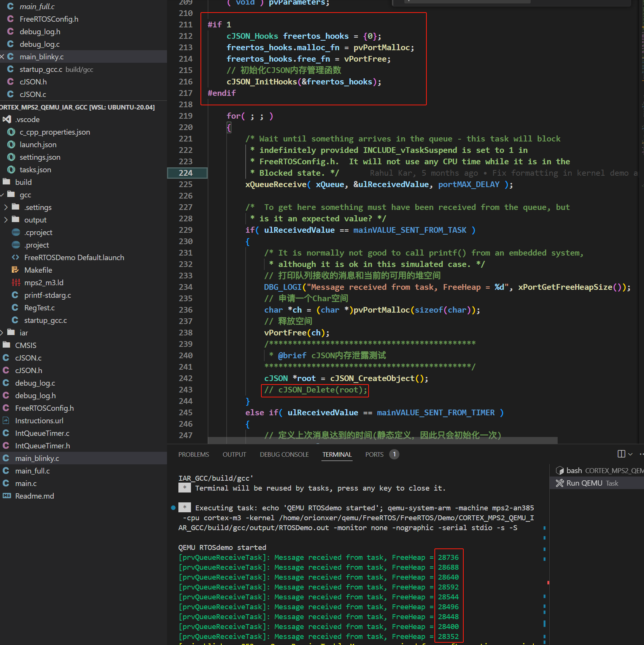Image resolution: width=644 pixels, height=645 pixels.
Task: Expand the iar folder
Action: coord(2,333)
